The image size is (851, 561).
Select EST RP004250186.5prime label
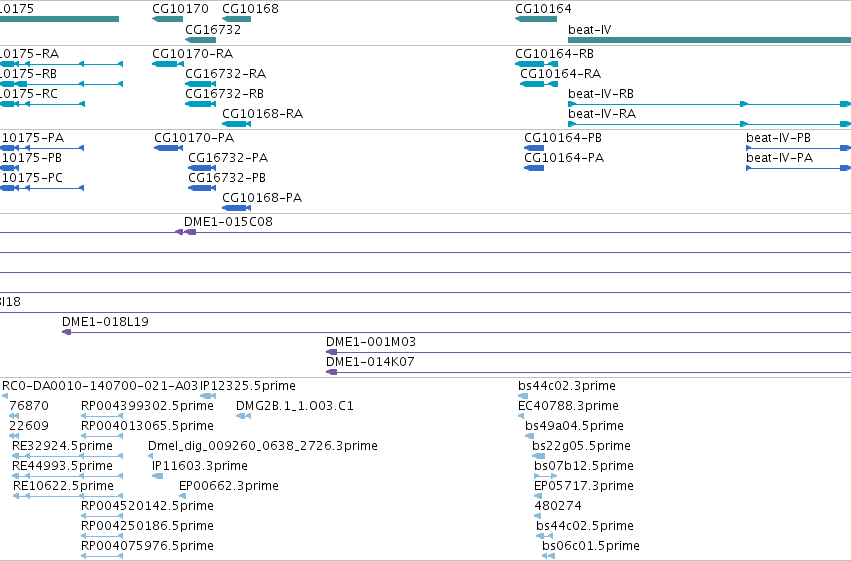[147, 526]
